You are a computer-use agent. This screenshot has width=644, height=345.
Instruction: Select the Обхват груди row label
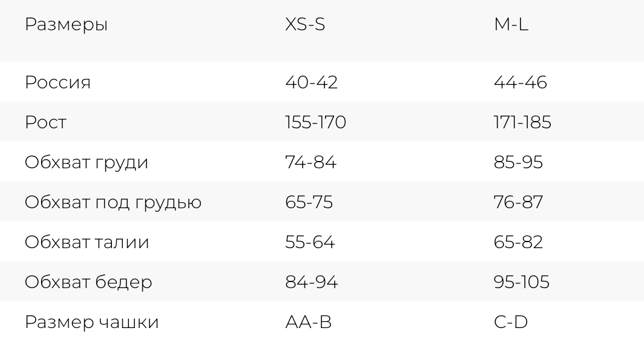pyautogui.click(x=86, y=162)
